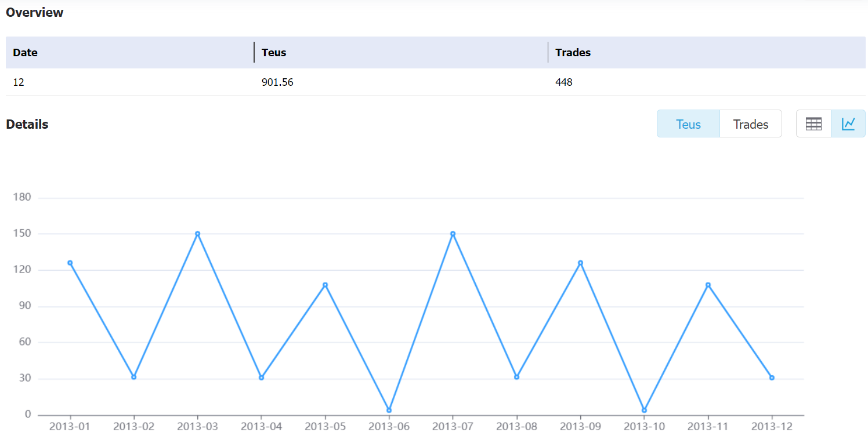Switch to the Trades tab
The width and height of the screenshot is (868, 443).
click(751, 124)
